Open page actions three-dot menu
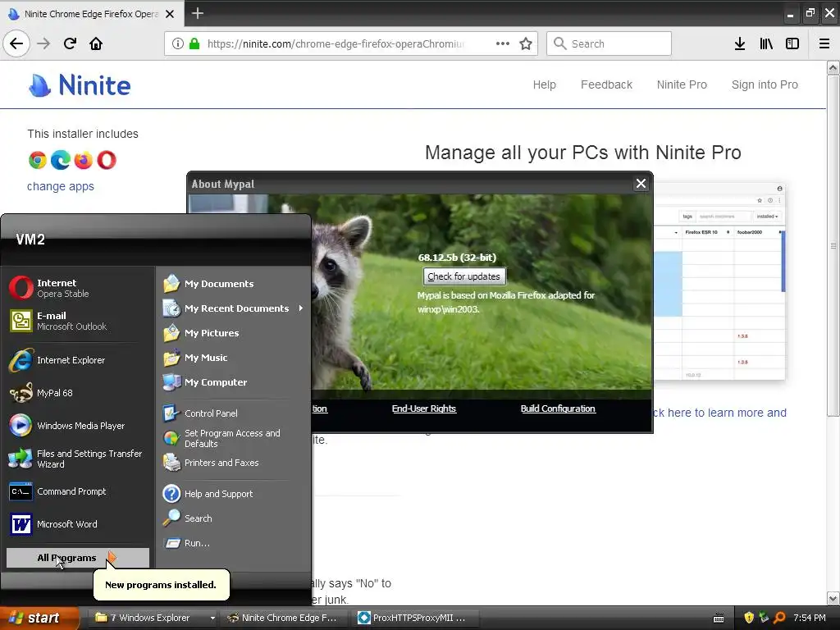Viewport: 840px width, 630px height. click(503, 43)
